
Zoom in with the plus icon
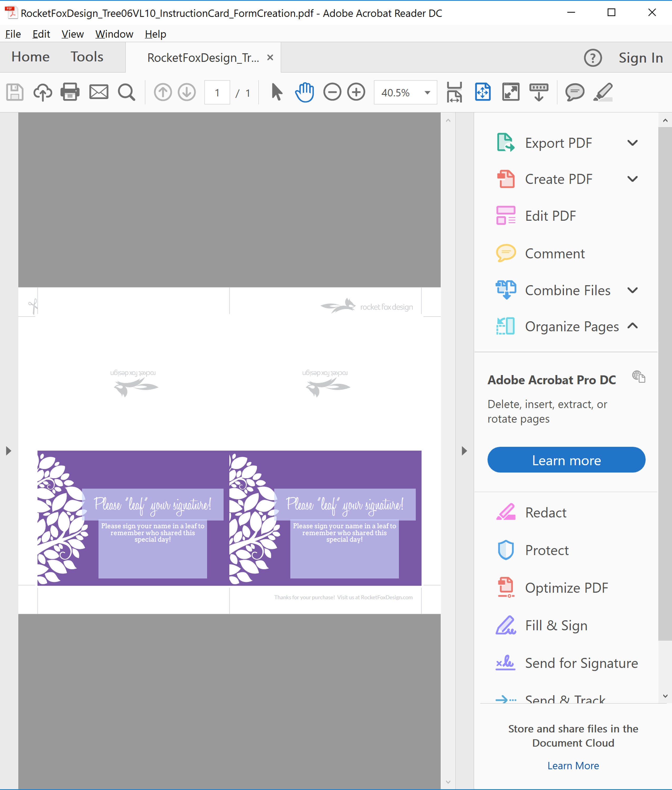(356, 92)
